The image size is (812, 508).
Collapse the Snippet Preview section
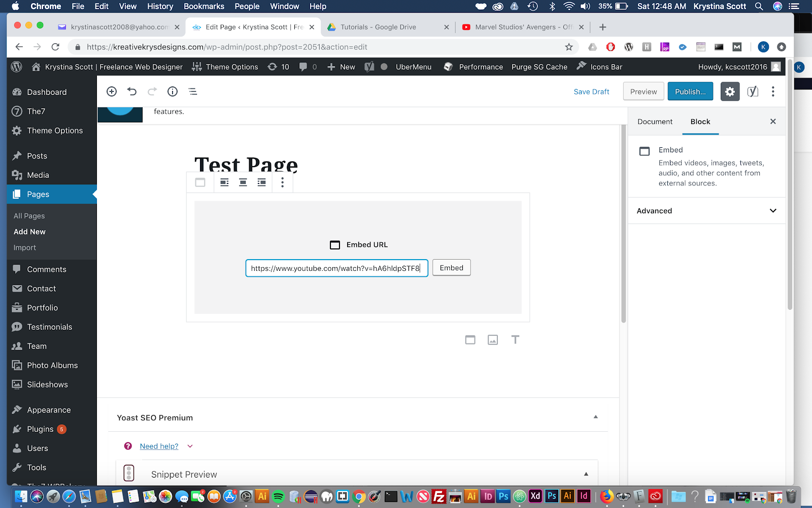pyautogui.click(x=586, y=474)
